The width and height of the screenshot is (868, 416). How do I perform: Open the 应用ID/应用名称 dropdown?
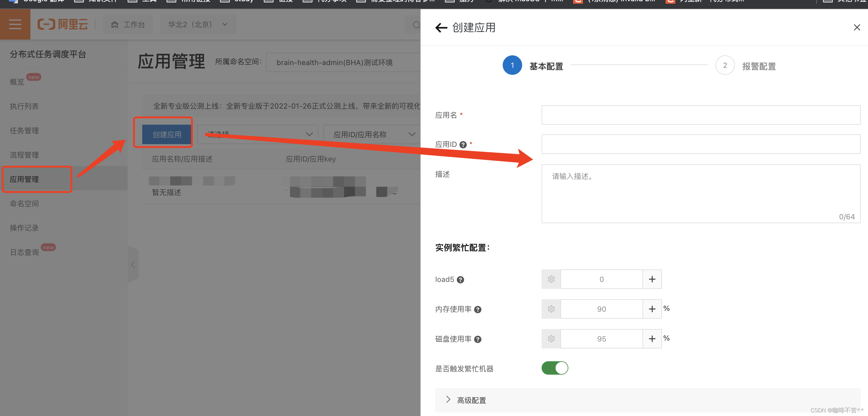point(372,134)
